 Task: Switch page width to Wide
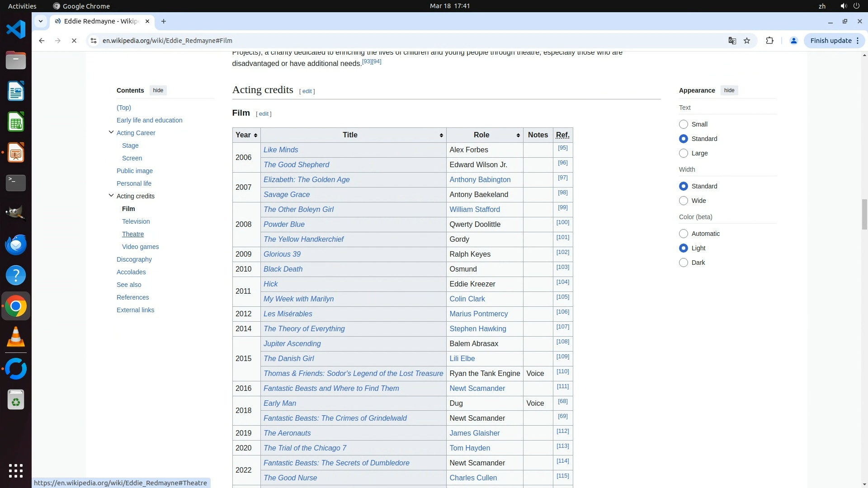pyautogui.click(x=684, y=201)
